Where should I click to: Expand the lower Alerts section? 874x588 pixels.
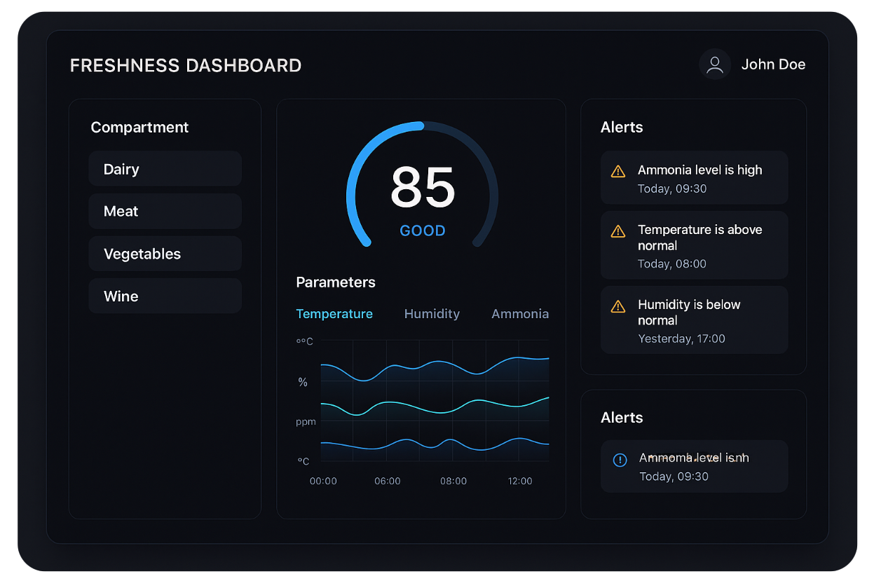point(622,417)
